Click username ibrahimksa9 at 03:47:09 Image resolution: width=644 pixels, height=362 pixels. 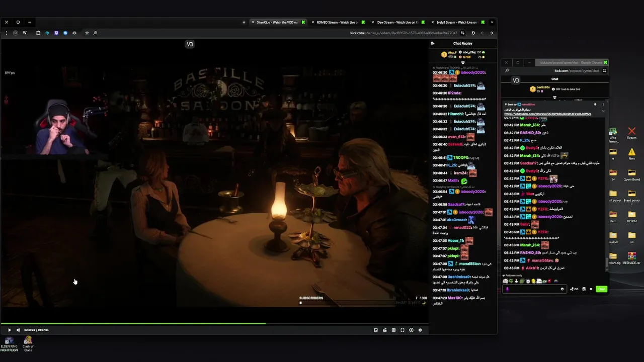pyautogui.click(x=458, y=277)
